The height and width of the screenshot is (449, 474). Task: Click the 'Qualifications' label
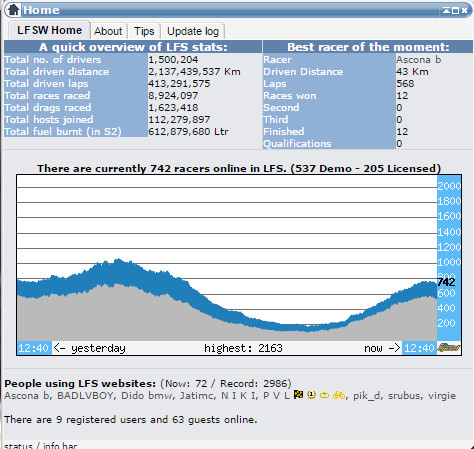point(297,144)
